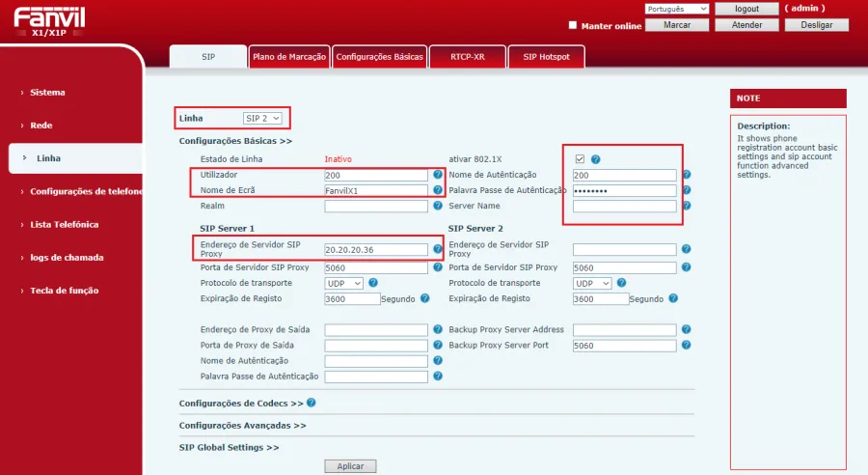Click help icon for SIP Server 1 Expiração de Registo
Screen dimensions: 868x475
(x=424, y=298)
